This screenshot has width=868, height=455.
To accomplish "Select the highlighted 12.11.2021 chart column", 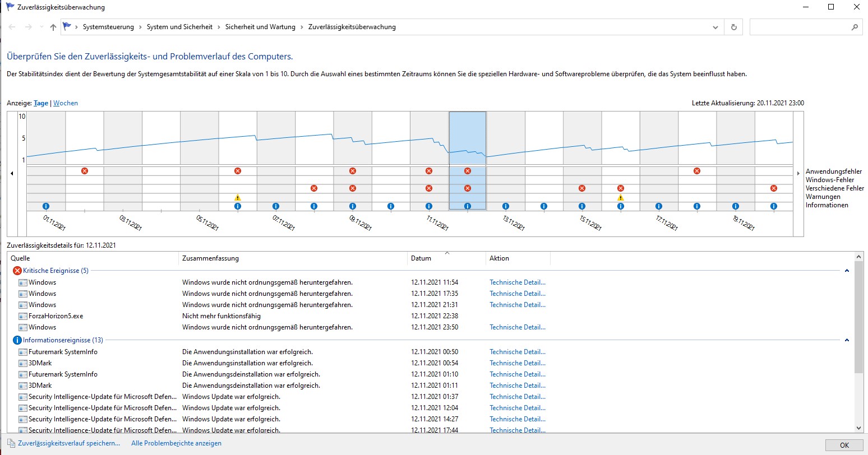I will 468,161.
